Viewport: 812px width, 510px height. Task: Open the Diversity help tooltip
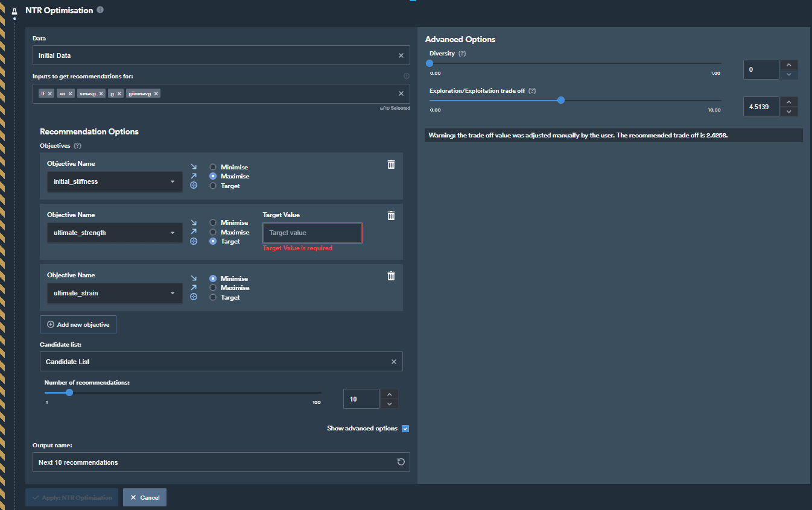[462, 54]
